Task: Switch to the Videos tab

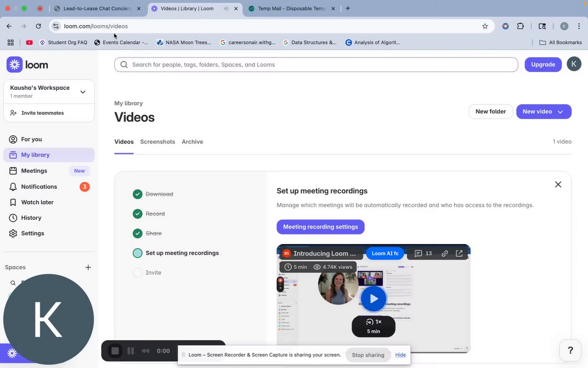Action: 124,142
